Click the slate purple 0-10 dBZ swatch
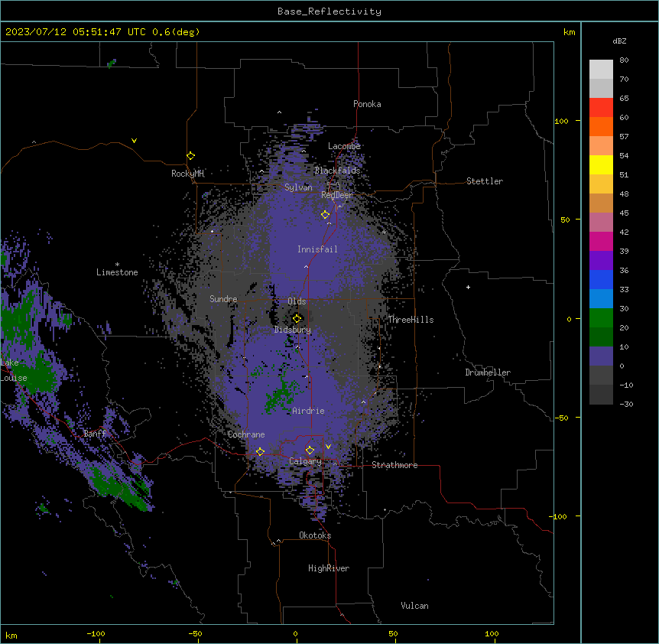 coord(601,356)
